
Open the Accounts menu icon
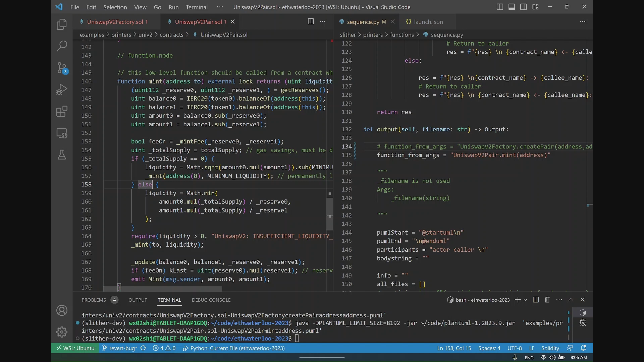pyautogui.click(x=62, y=310)
